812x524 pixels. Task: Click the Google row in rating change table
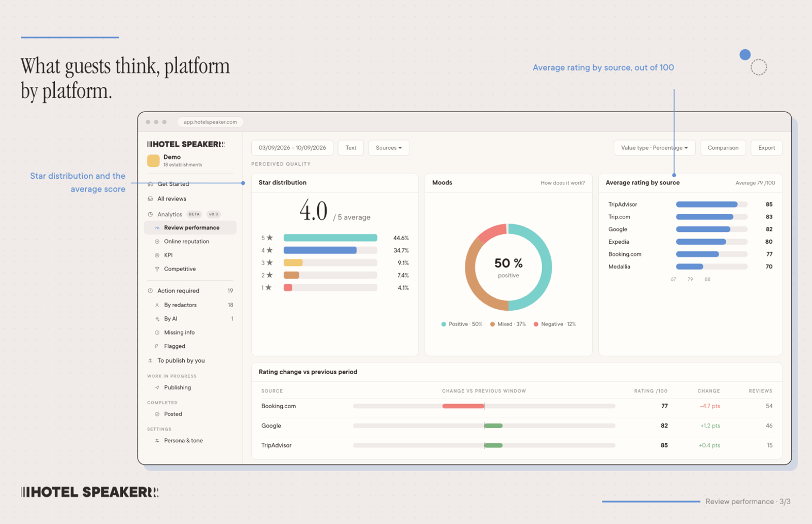click(517, 426)
